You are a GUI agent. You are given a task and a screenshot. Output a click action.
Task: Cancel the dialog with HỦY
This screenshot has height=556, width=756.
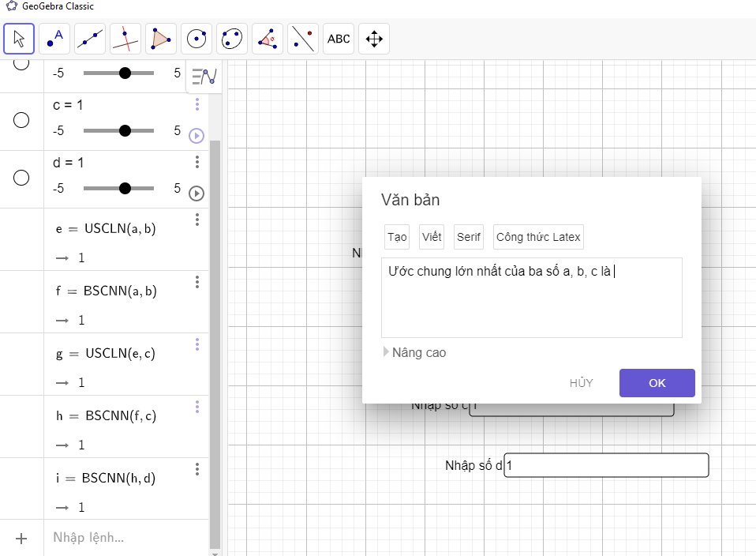click(581, 383)
